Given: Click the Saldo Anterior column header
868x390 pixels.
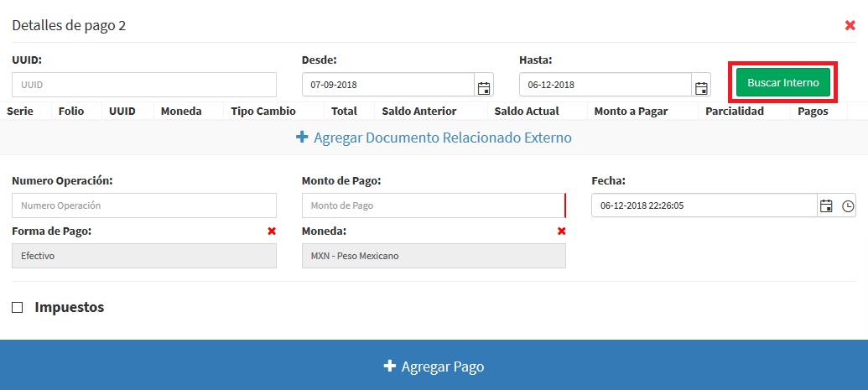Looking at the screenshot, I should [418, 111].
